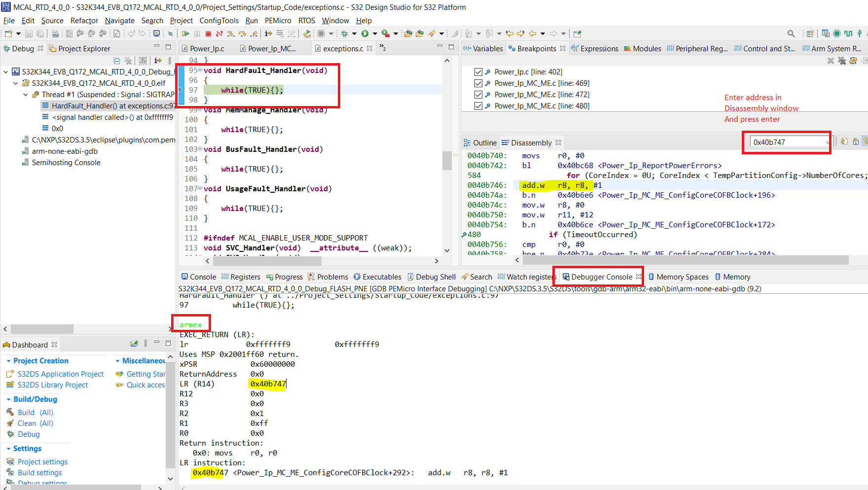Screen dimensions: 868x490
Task: Toggle instruction stepping mode icon
Action: point(268,34)
